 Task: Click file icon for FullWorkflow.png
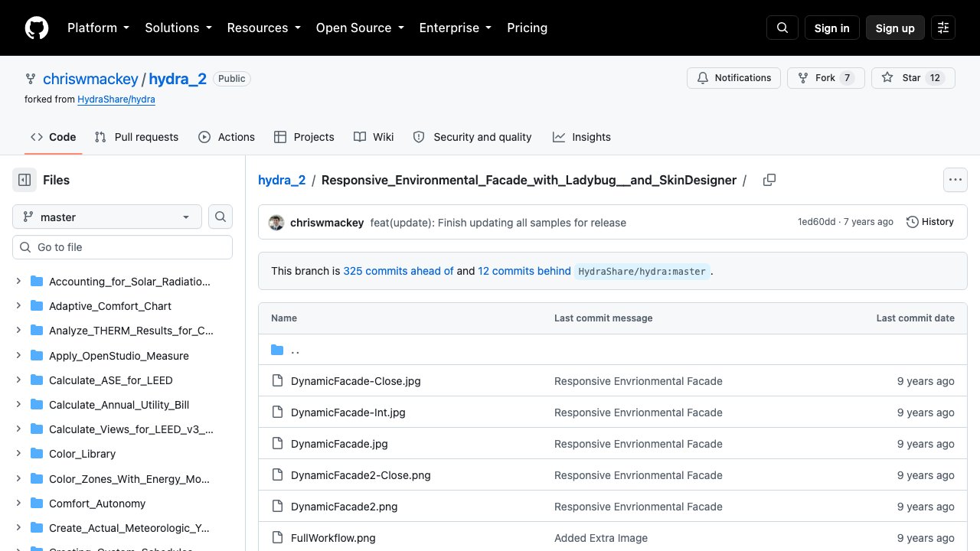tap(277, 538)
